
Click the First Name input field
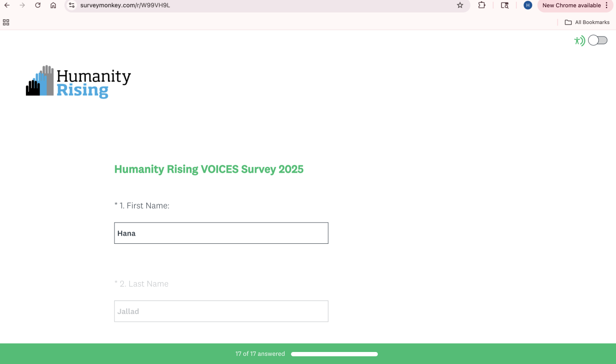221,233
